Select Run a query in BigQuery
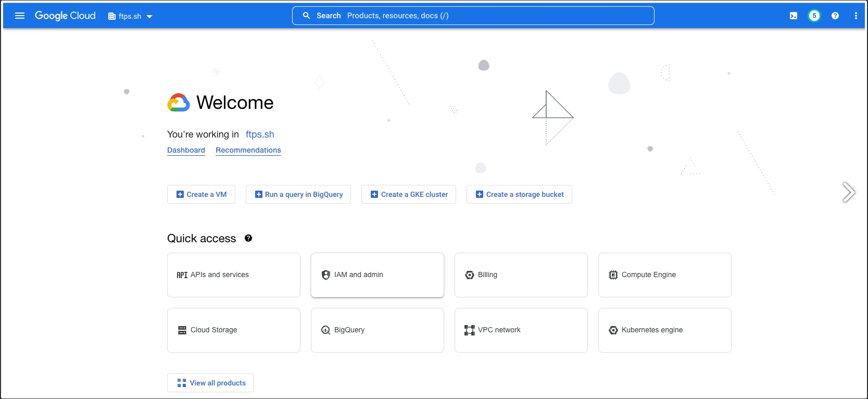This screenshot has width=868, height=399. coord(298,194)
